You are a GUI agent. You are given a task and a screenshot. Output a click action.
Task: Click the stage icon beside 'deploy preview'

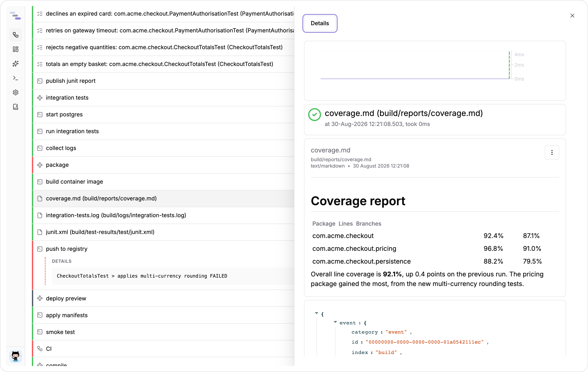tap(40, 298)
